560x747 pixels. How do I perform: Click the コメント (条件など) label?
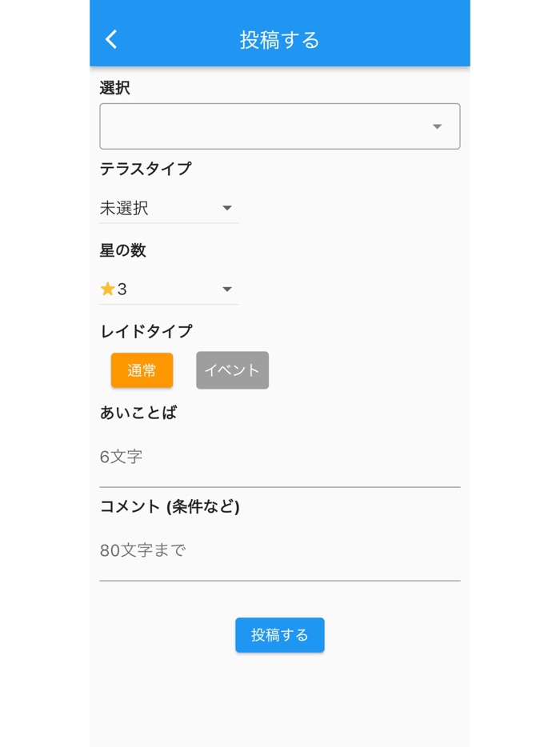tap(170, 506)
